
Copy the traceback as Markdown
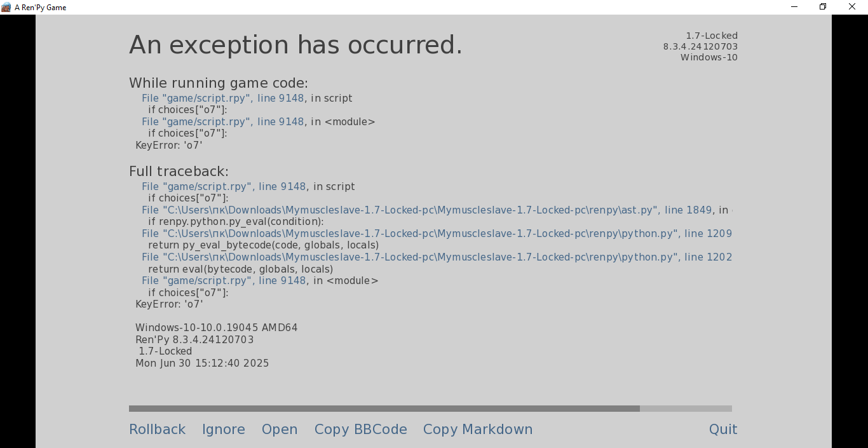click(478, 430)
